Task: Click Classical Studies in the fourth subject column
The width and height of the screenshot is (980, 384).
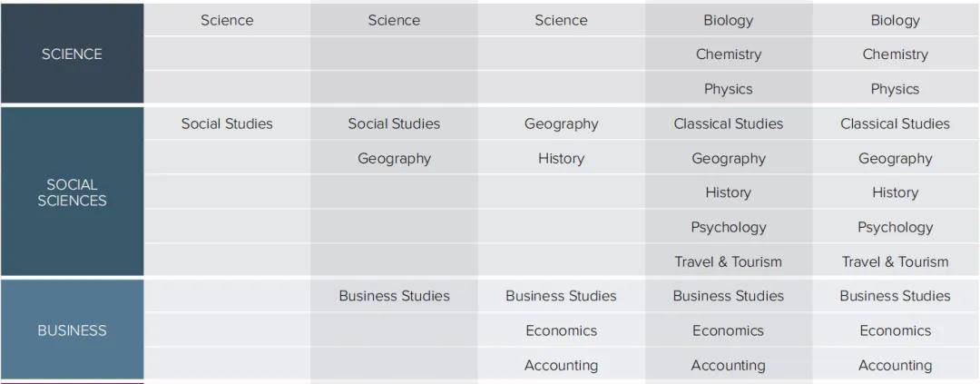Action: [x=728, y=123]
